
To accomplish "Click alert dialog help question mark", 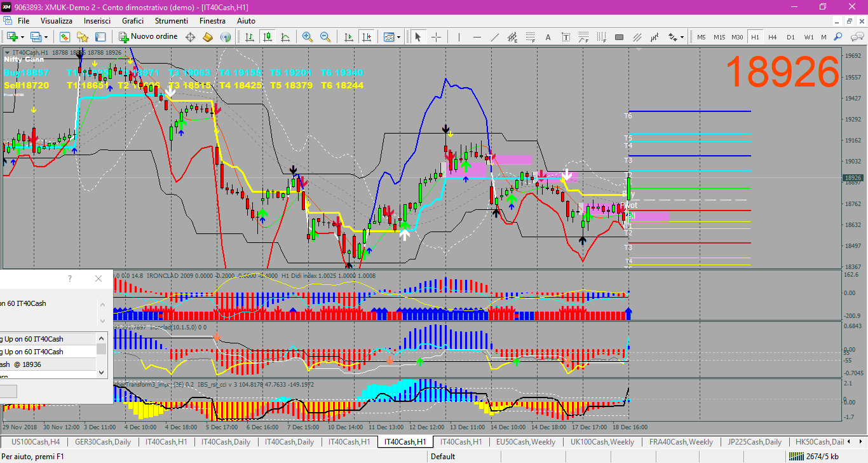I will 70,279.
